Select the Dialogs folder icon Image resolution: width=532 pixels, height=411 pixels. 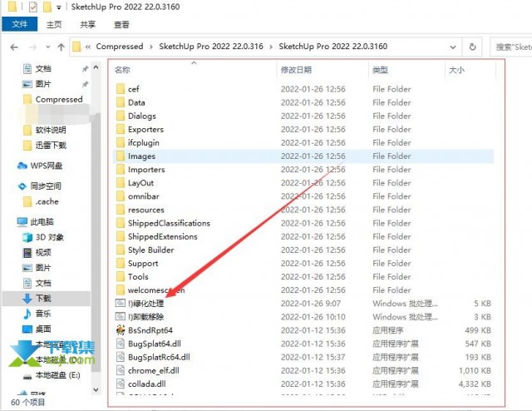[x=121, y=116]
